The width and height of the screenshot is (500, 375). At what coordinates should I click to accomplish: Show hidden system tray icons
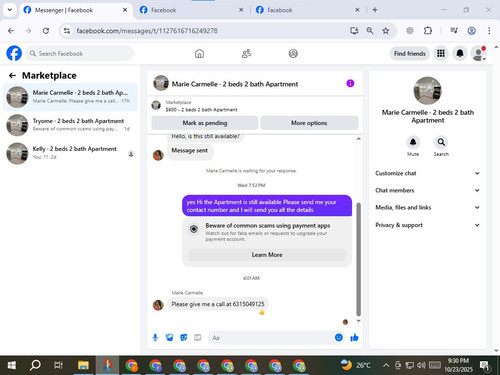click(x=386, y=365)
